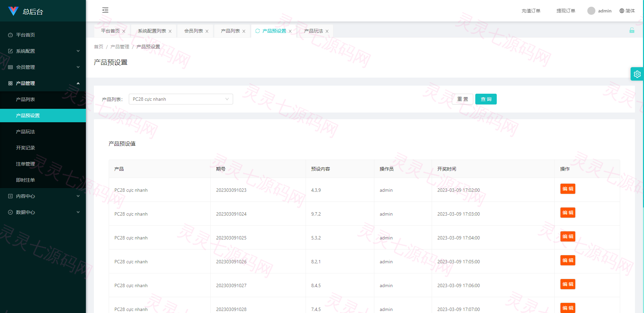Open 平台首页 in the sidebar

[x=43, y=35]
